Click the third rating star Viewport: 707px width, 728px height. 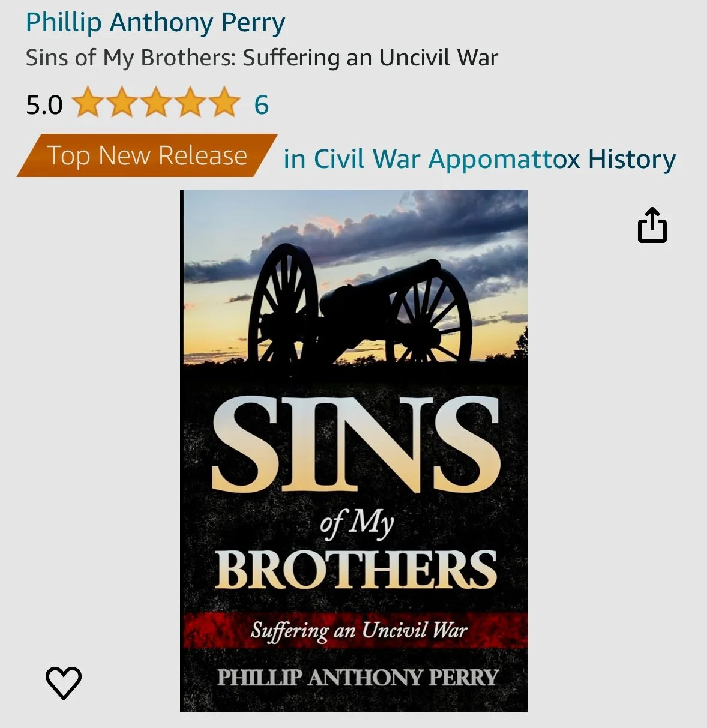[156, 103]
